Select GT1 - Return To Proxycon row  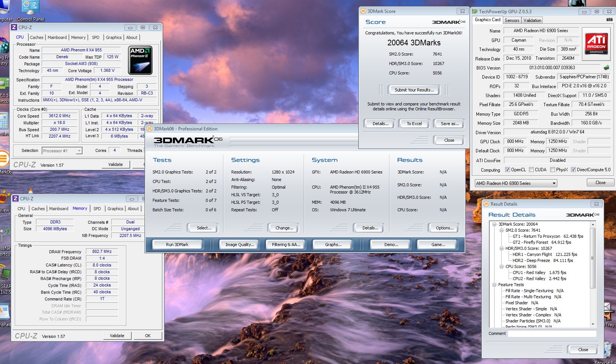[548, 236]
